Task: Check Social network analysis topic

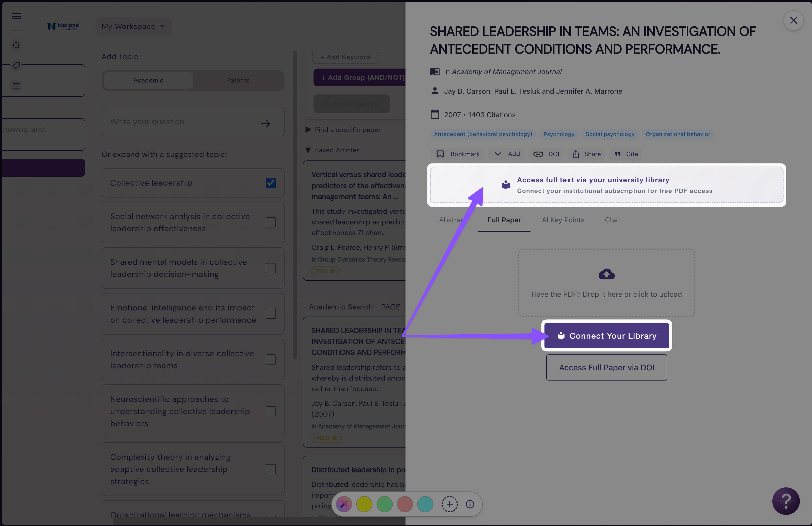Action: (x=271, y=222)
